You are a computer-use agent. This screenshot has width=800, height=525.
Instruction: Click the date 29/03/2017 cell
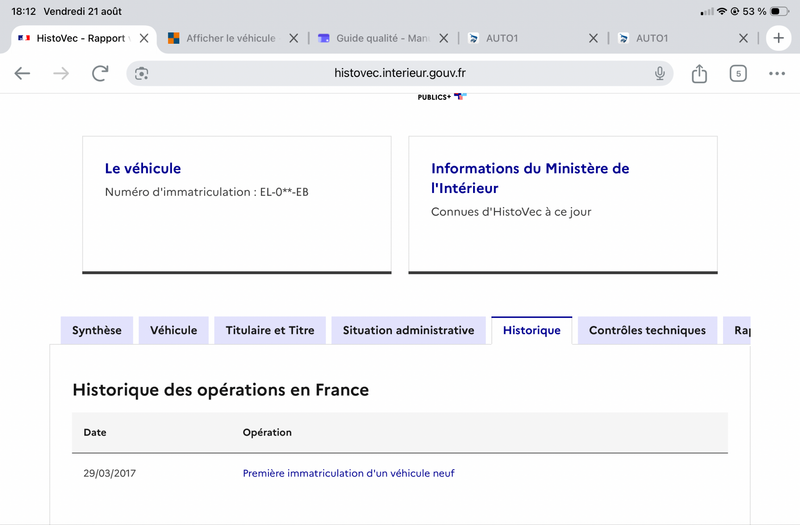110,473
